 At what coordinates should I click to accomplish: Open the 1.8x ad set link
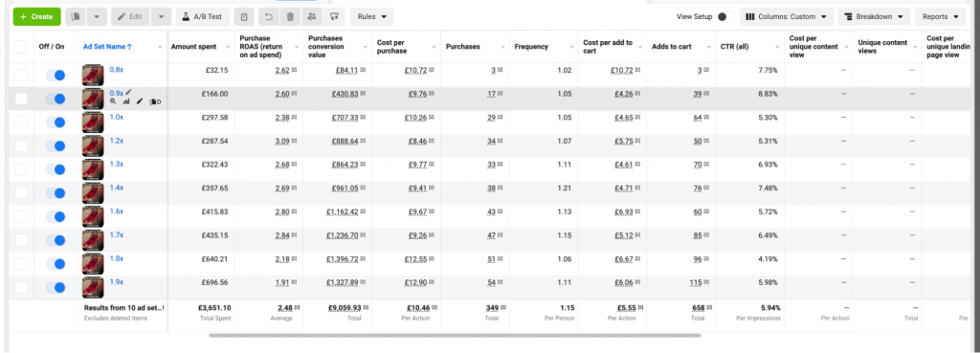tap(116, 258)
